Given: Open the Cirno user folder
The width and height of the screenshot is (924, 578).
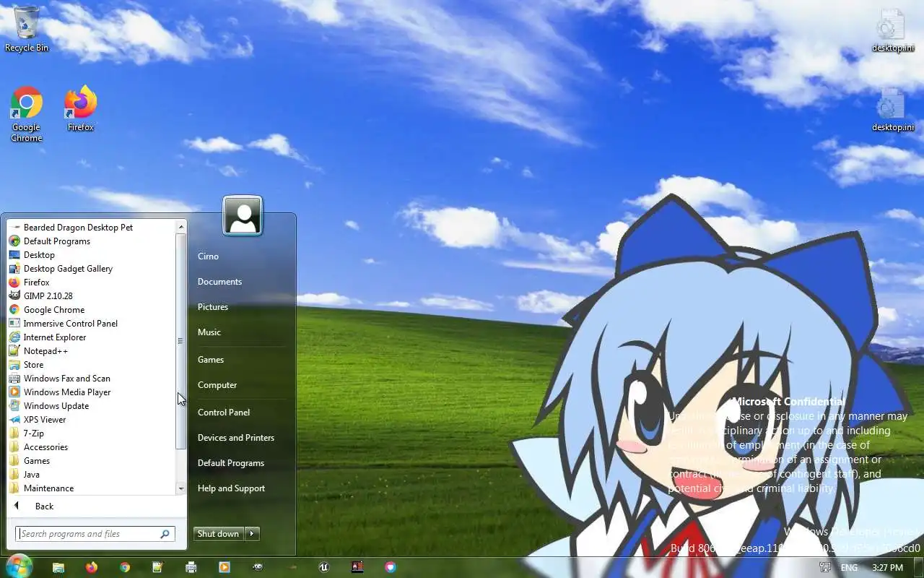Looking at the screenshot, I should point(240,256).
